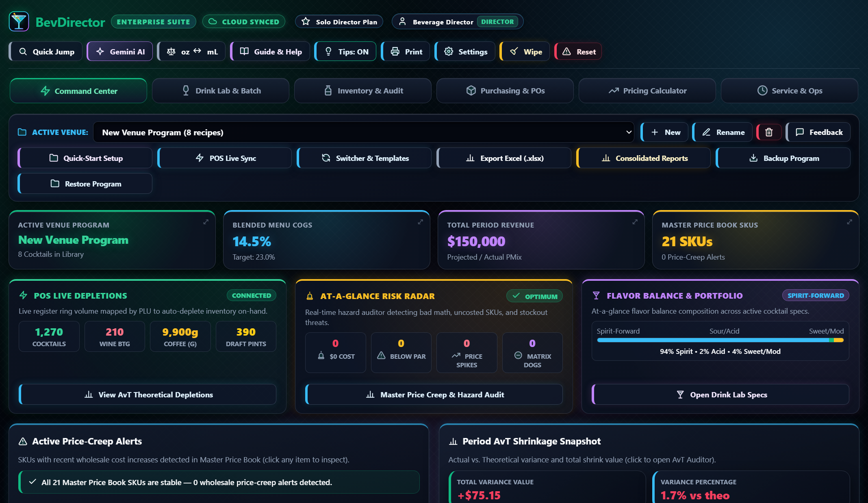Expand the Blended Menu COGS card
Image resolution: width=868 pixels, height=503 pixels.
421,222
